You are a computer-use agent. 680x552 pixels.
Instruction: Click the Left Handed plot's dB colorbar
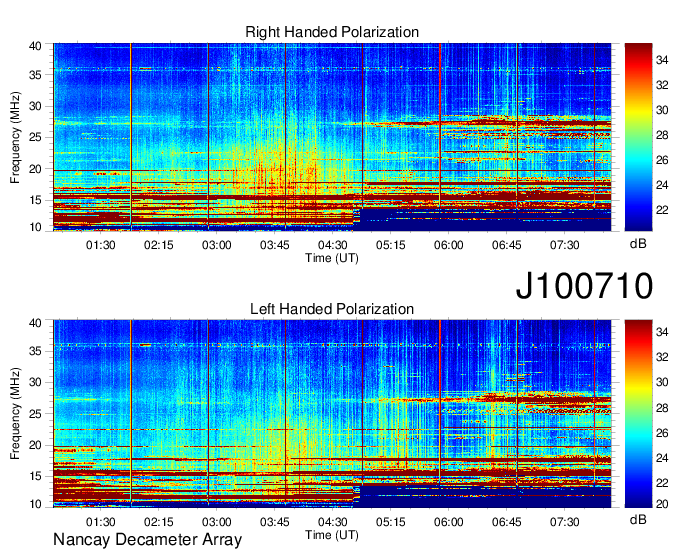tap(638, 414)
